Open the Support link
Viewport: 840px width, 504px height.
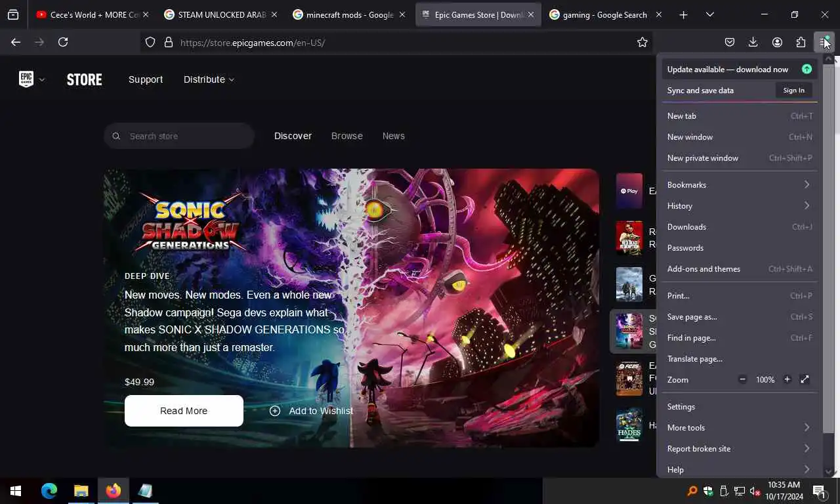[146, 79]
